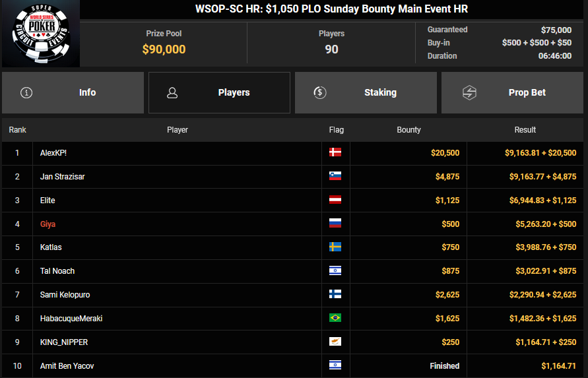This screenshot has height=378, width=588.
Task: Click the Denmark flag beside AlexKP!
Action: (x=335, y=153)
